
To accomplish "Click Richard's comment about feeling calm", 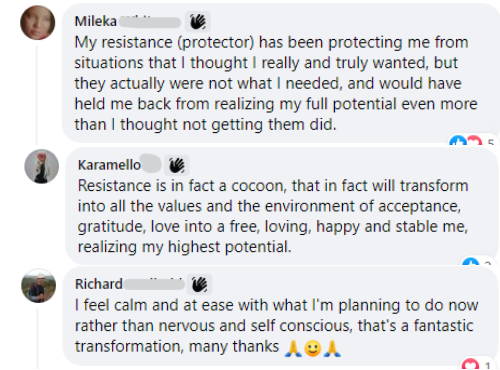I will click(277, 326).
